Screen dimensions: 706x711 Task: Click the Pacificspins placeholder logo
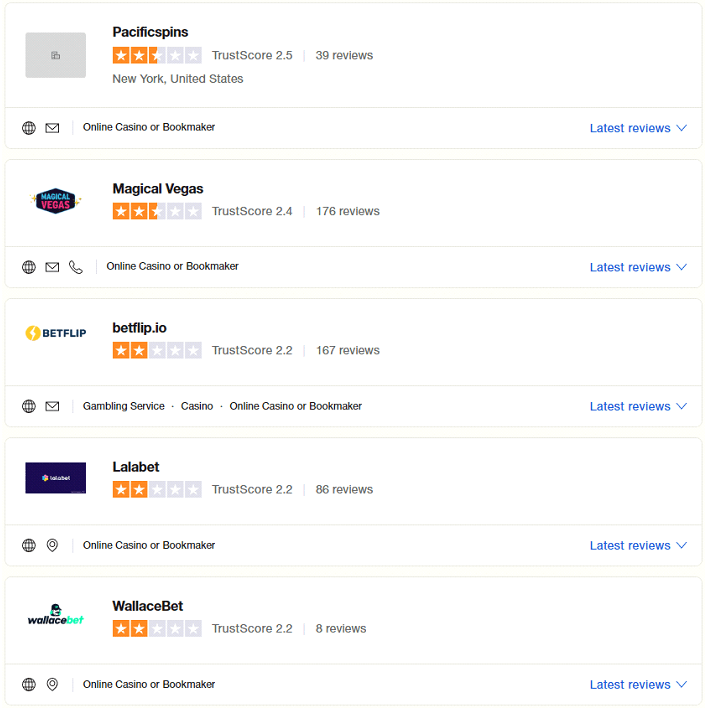(x=55, y=55)
